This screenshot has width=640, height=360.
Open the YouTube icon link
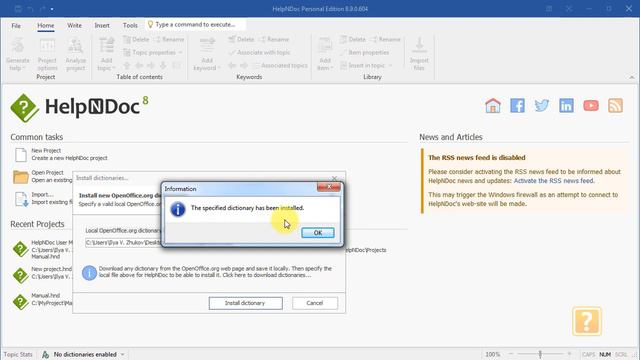591,106
